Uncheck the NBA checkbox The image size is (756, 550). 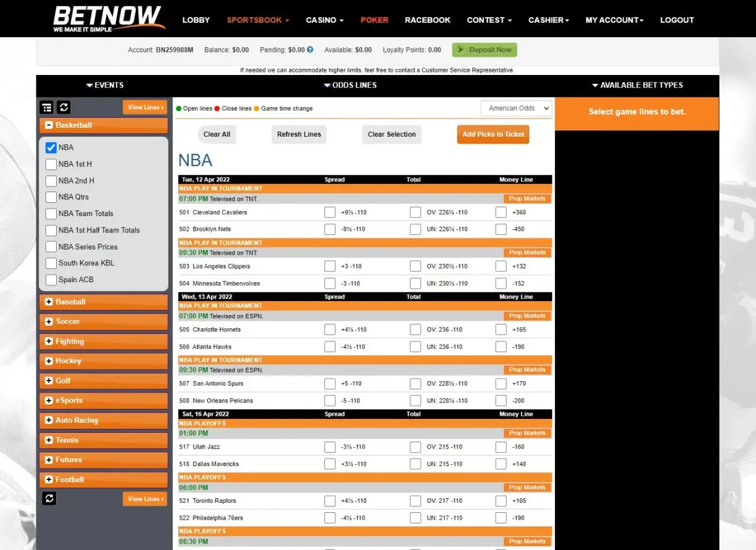[x=51, y=147]
